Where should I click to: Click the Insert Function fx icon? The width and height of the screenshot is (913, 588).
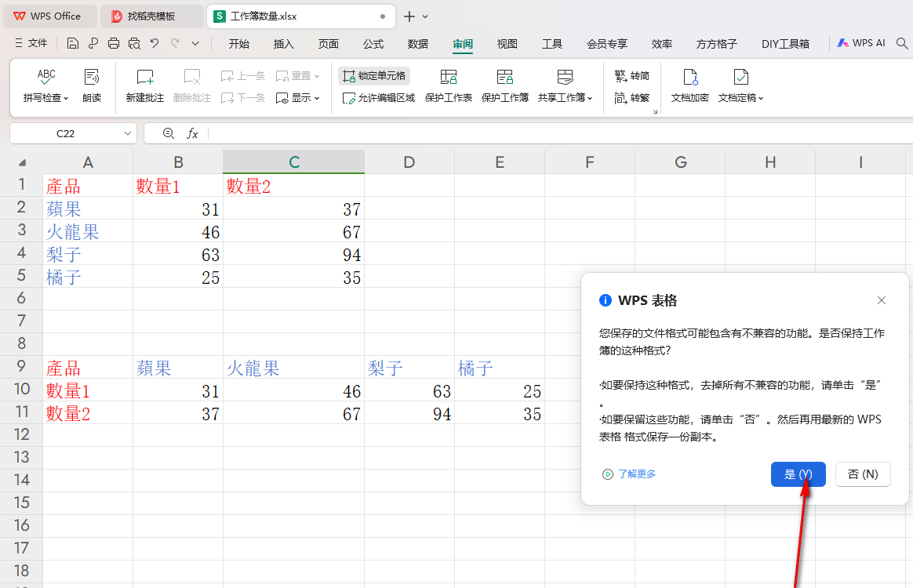[x=192, y=133]
